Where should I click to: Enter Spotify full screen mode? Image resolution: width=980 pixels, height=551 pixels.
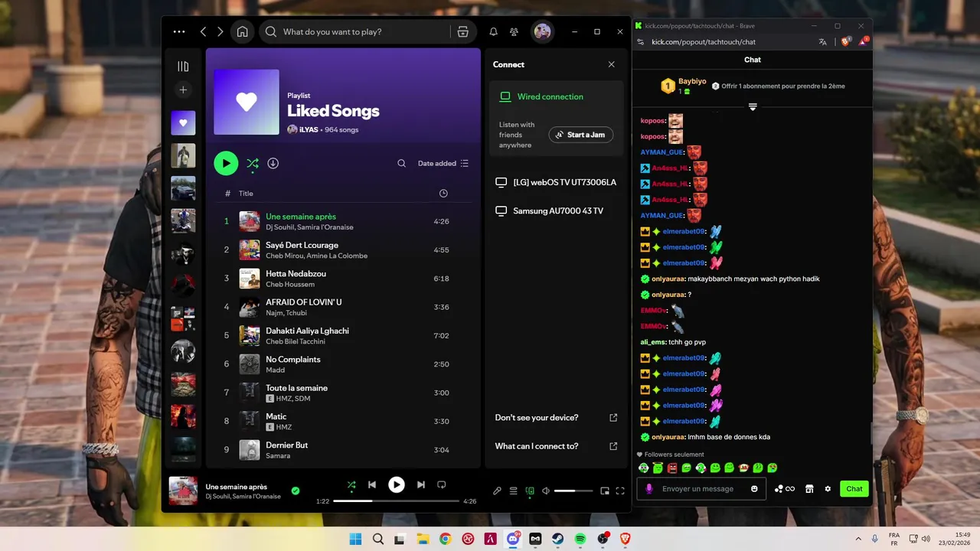coord(620,491)
